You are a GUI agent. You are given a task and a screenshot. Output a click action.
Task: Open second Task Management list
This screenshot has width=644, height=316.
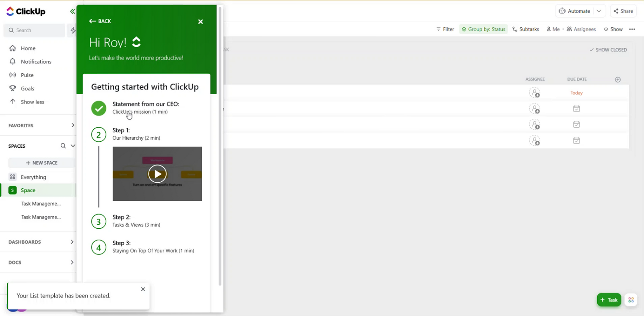click(41, 217)
